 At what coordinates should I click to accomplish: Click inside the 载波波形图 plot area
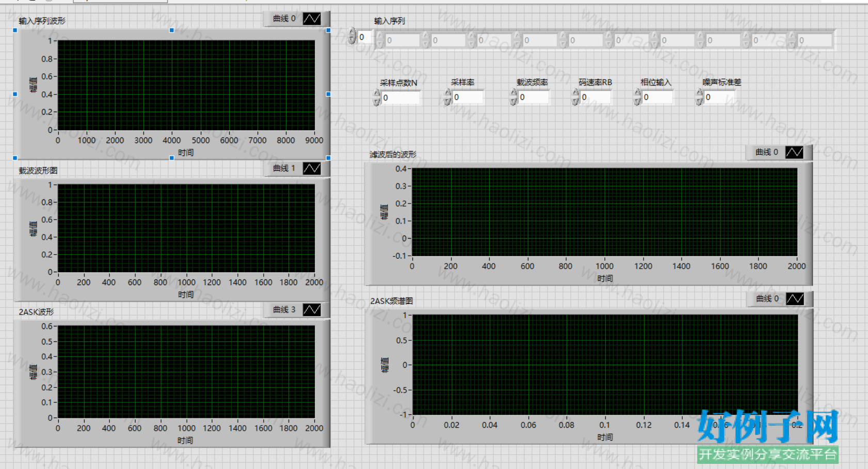(x=186, y=228)
